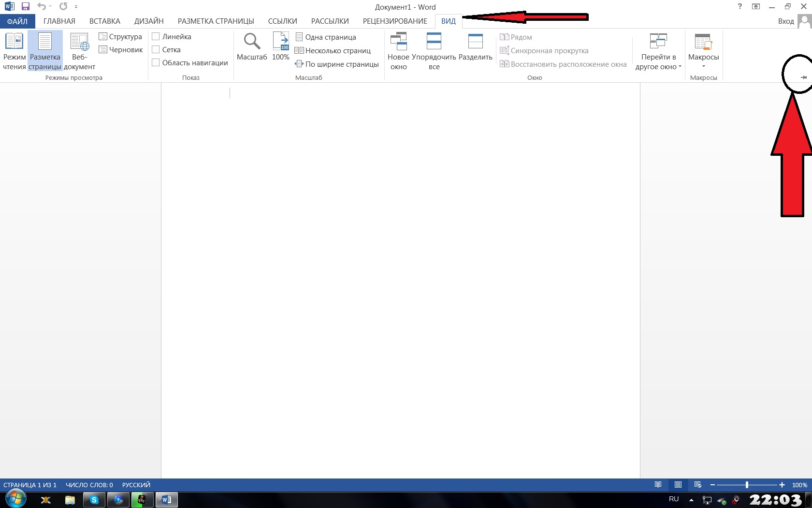This screenshot has width=812, height=508.
Task: Switch to Режим чтения view
Action: pos(14,51)
